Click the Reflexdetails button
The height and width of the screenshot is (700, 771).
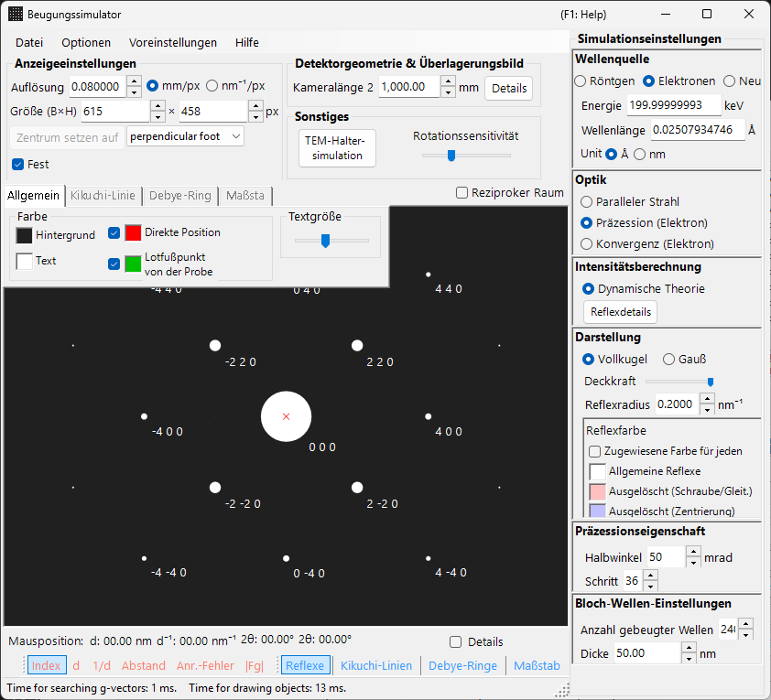621,312
